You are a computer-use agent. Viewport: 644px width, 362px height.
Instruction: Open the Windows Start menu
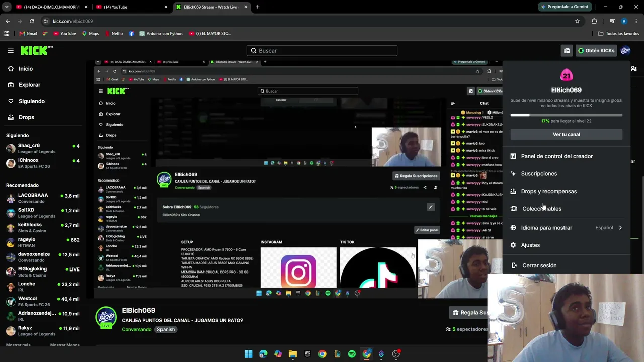(x=248, y=354)
